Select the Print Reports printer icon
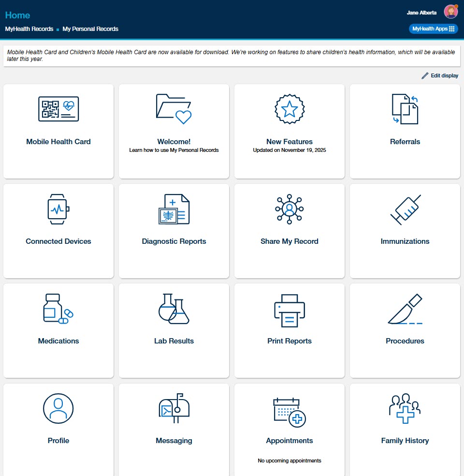This screenshot has height=476, width=464. pos(290,310)
